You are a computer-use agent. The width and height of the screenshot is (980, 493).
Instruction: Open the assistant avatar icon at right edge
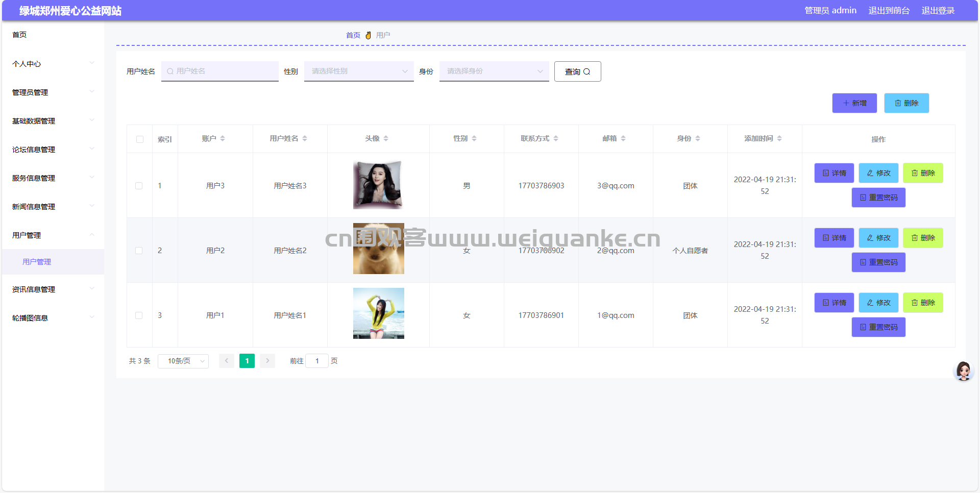pos(964,371)
